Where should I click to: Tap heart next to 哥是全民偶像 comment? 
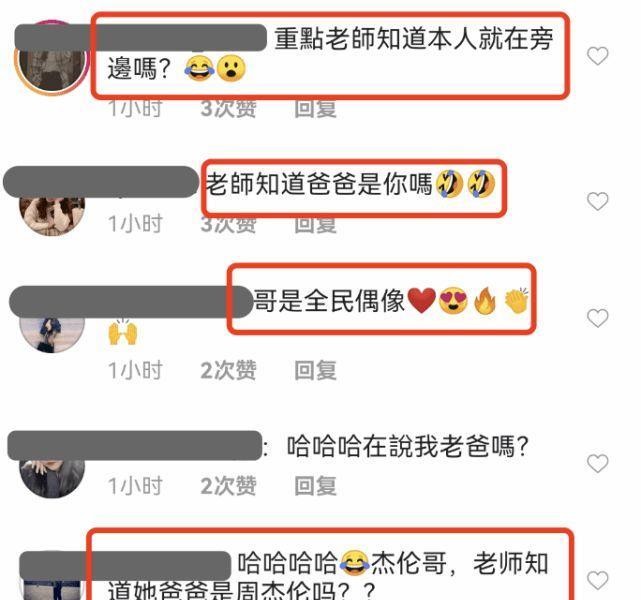click(x=598, y=318)
